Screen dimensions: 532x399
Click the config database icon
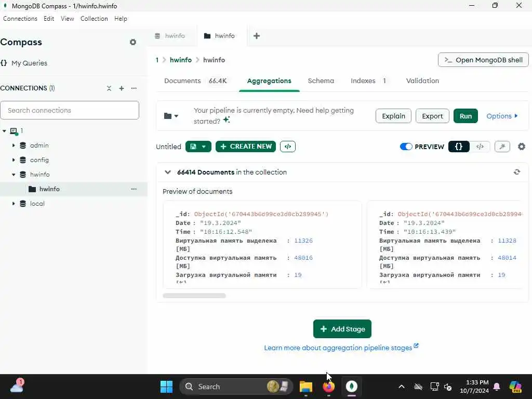[x=23, y=160]
